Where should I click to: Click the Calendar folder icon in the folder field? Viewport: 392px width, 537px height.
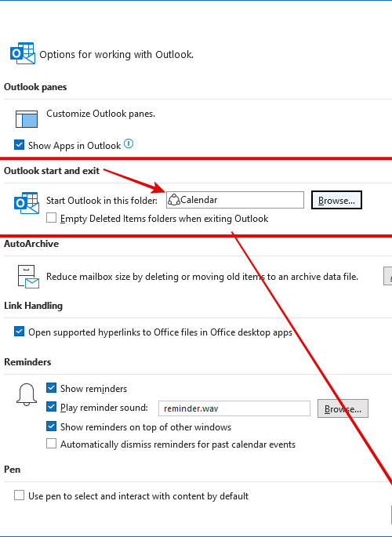174,200
